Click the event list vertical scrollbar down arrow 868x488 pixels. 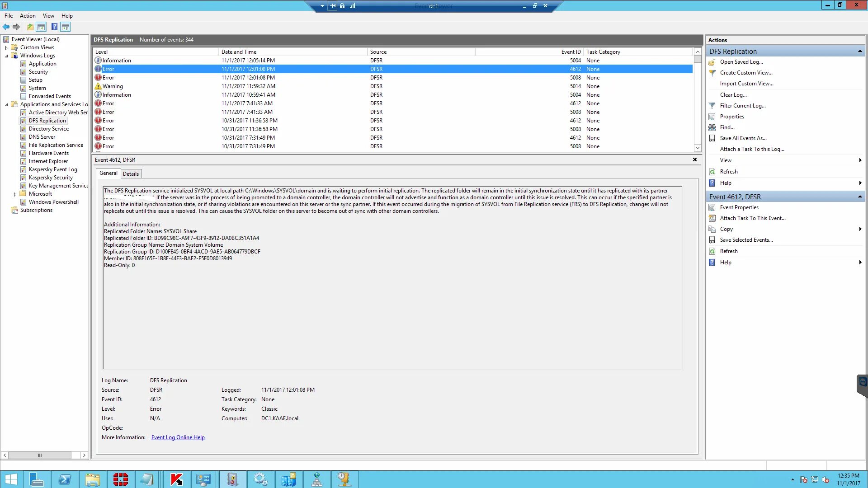point(698,148)
